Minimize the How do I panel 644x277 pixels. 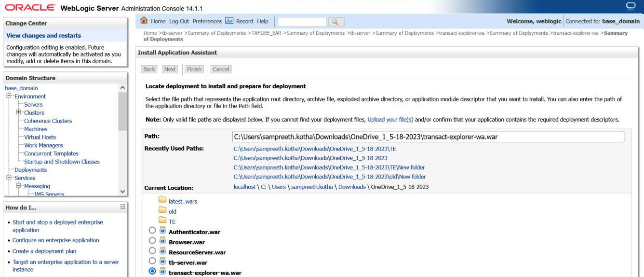[x=122, y=207]
